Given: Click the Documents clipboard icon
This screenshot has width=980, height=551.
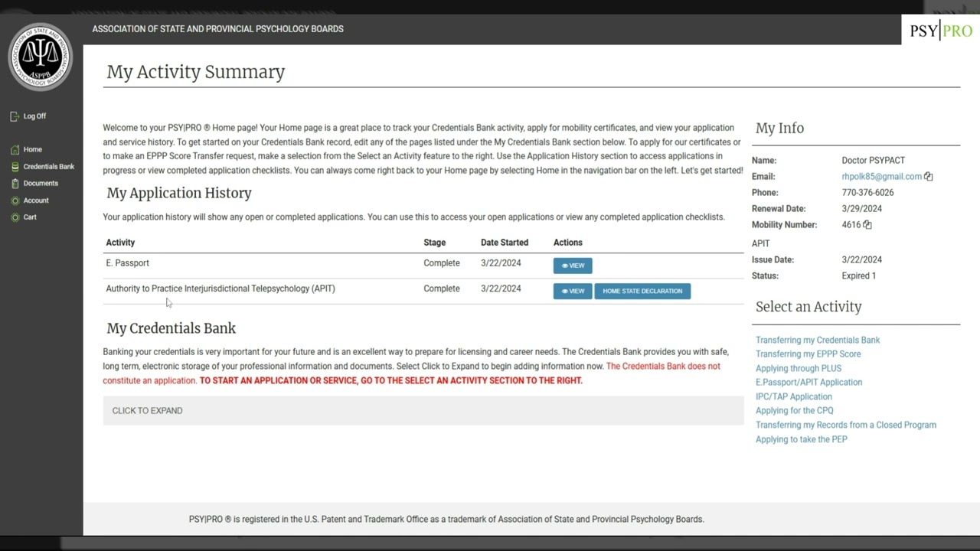Looking at the screenshot, I should coord(15,184).
